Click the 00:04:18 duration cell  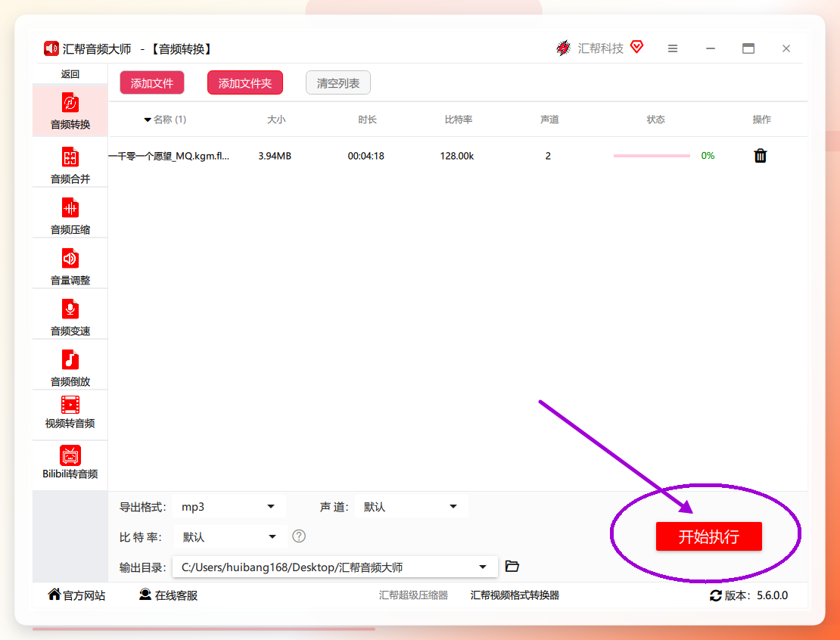(366, 156)
